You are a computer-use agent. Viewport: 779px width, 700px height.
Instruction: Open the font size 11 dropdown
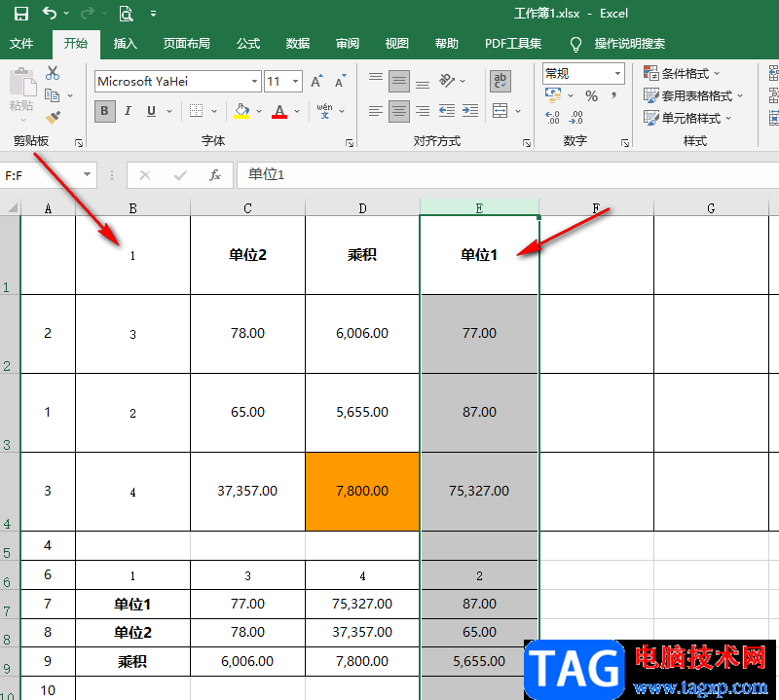[x=296, y=81]
